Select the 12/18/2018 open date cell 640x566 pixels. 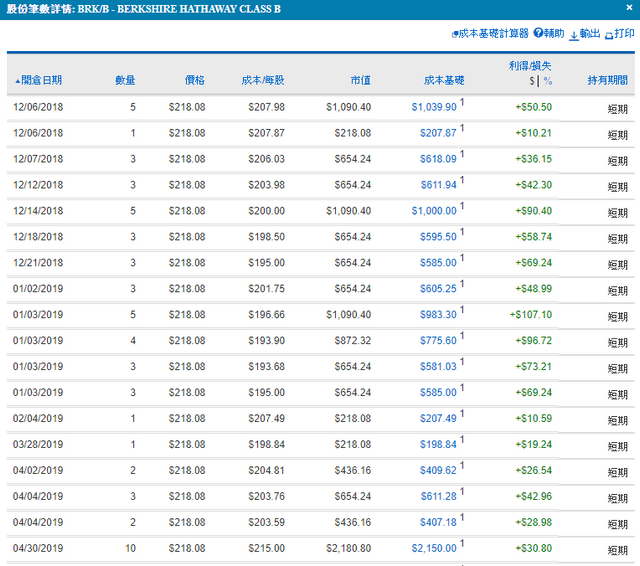pos(38,237)
